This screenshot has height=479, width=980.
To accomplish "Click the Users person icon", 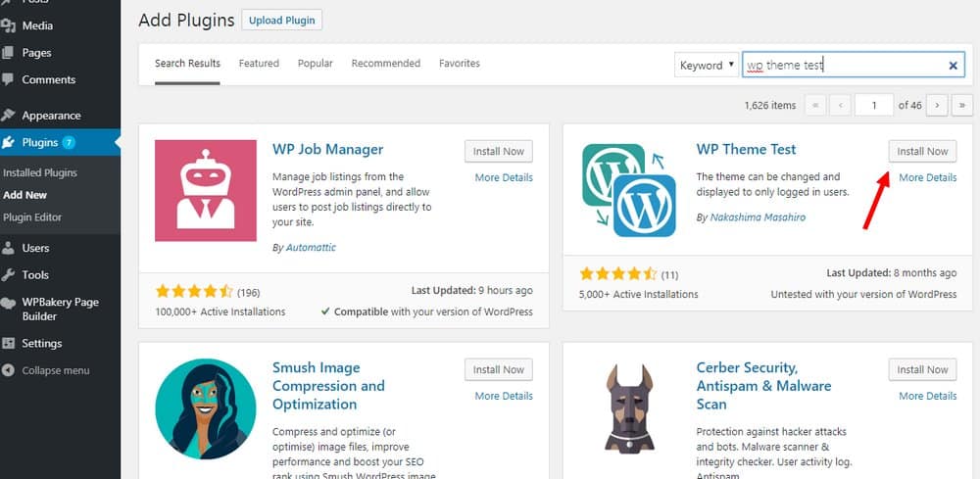I will pos(8,248).
